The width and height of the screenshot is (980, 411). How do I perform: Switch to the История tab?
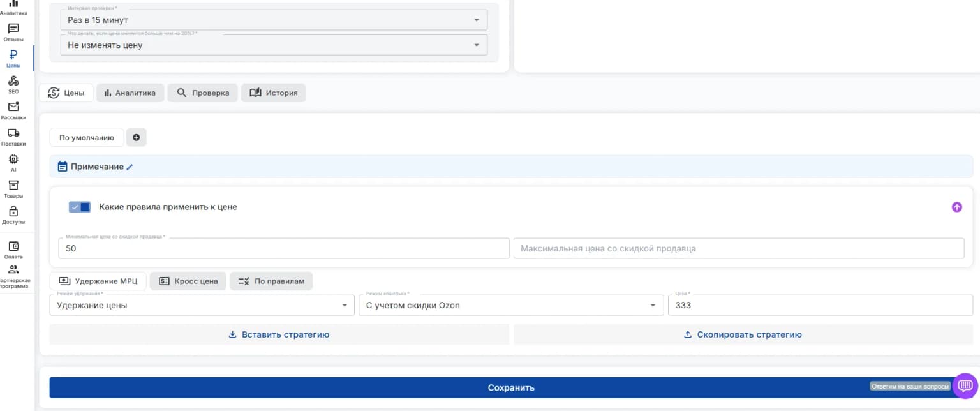(273, 93)
